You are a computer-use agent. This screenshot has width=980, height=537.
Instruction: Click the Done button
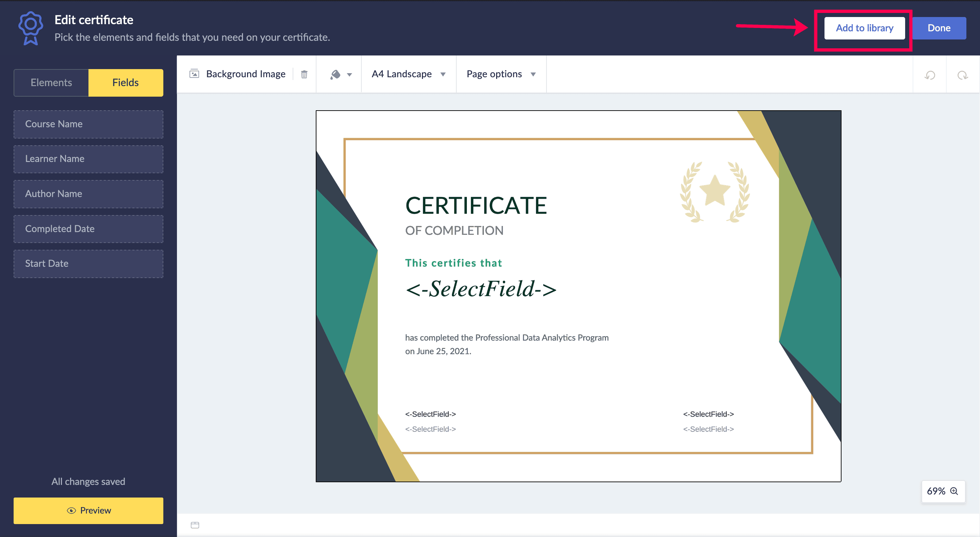[938, 28]
